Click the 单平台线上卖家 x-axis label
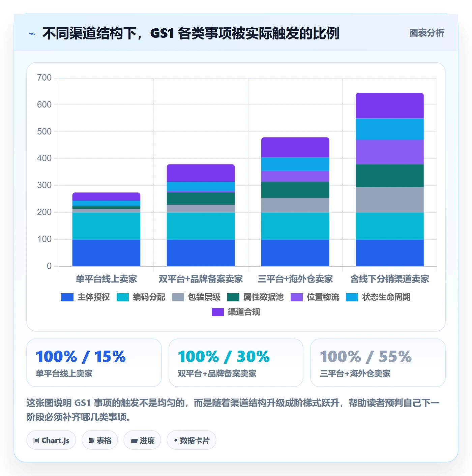The image size is (472, 476). (x=106, y=279)
